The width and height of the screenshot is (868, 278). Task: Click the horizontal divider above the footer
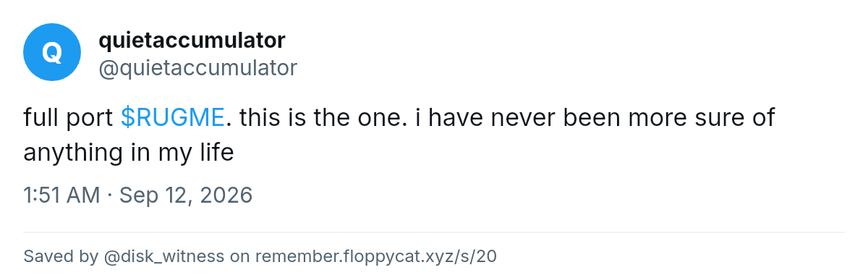[x=434, y=232]
